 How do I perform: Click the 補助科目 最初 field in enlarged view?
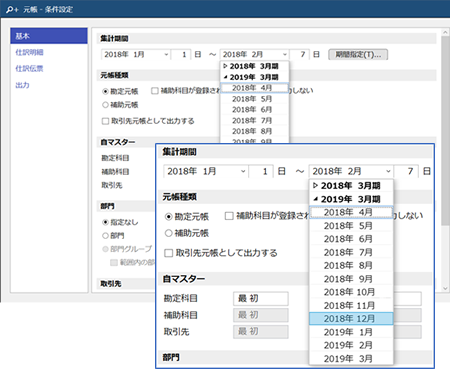click(x=261, y=315)
